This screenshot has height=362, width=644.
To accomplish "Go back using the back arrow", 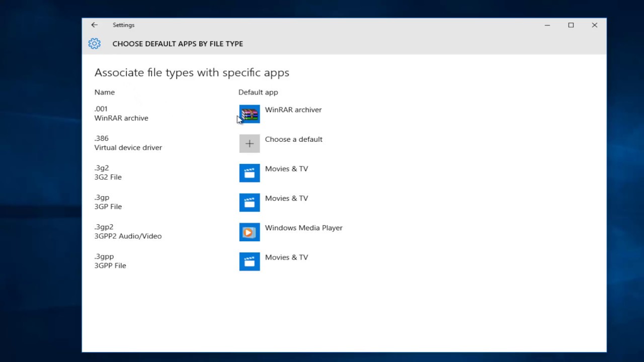I will (x=94, y=25).
